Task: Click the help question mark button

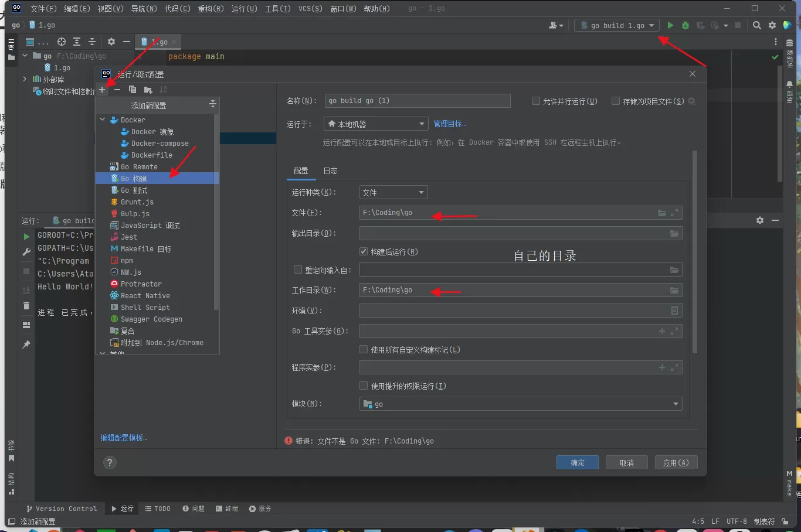Action: pyautogui.click(x=110, y=463)
